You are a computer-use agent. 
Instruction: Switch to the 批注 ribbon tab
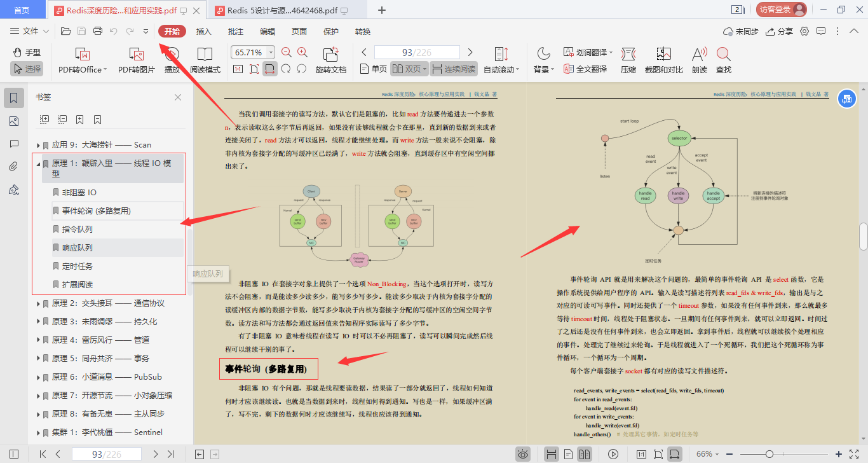(x=236, y=31)
